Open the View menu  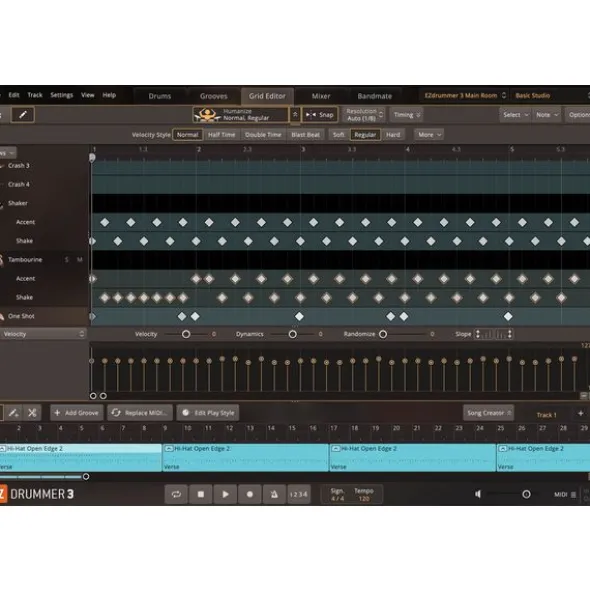click(x=87, y=95)
